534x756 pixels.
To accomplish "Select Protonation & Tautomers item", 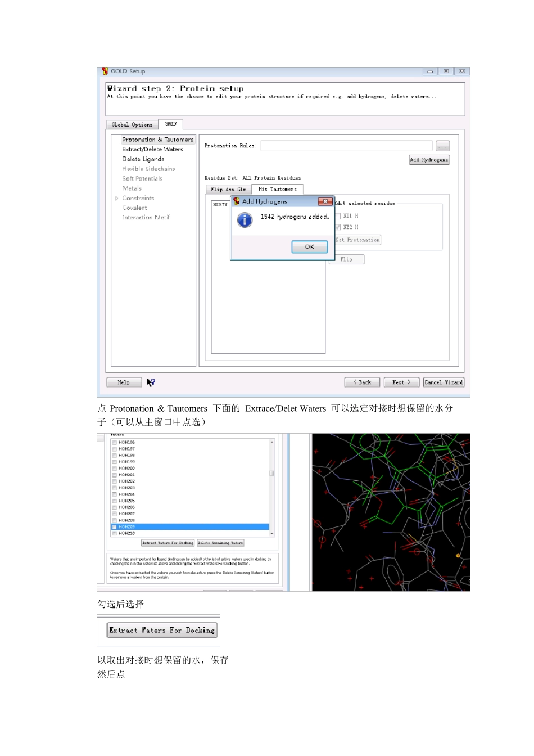I will coord(158,139).
